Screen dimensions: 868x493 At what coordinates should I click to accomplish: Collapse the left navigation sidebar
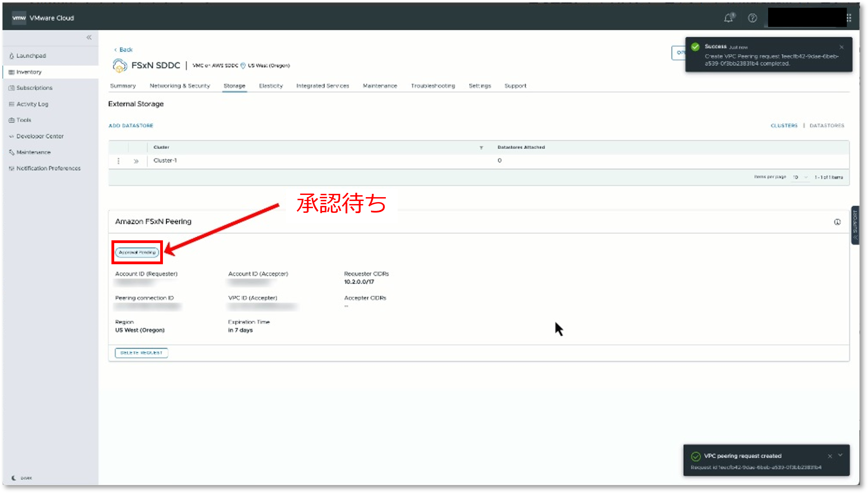89,37
